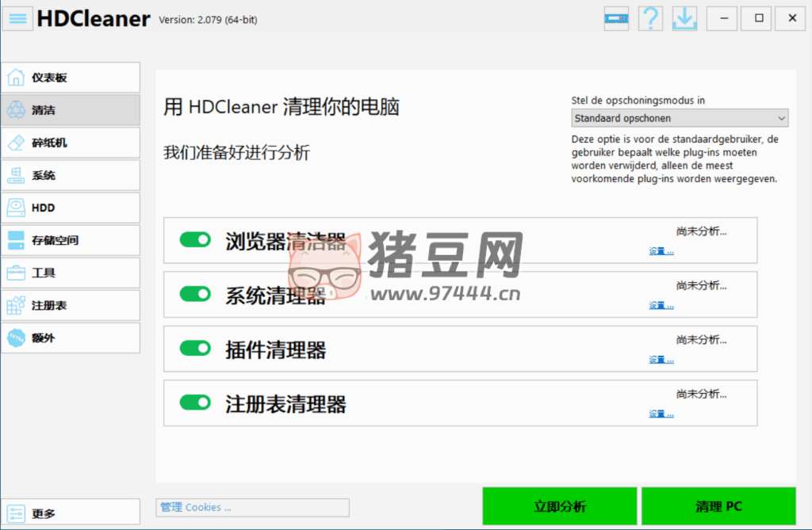The width and height of the screenshot is (812, 530).
Task: Click the computer icon beside 系统
Action: [16, 175]
